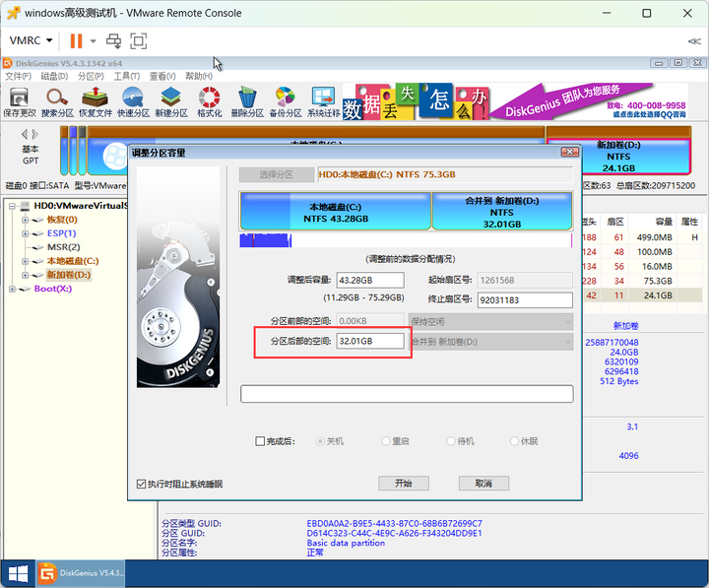Click the DiskGenius advertisement banner
The height and width of the screenshot is (588, 709).
point(515,101)
